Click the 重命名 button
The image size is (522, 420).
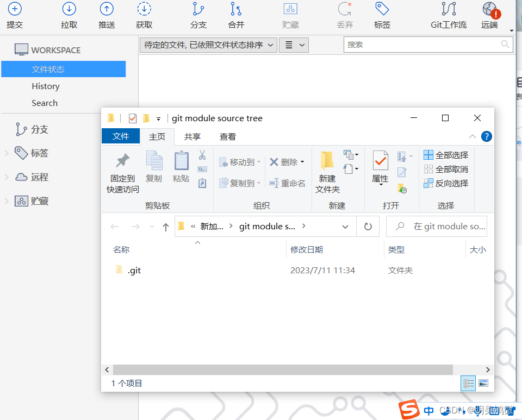tap(287, 183)
